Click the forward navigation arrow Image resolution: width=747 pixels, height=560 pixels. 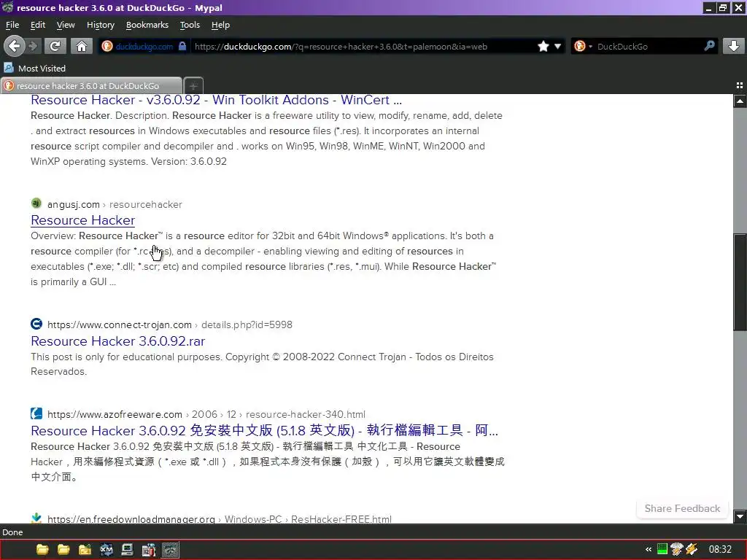(x=33, y=46)
